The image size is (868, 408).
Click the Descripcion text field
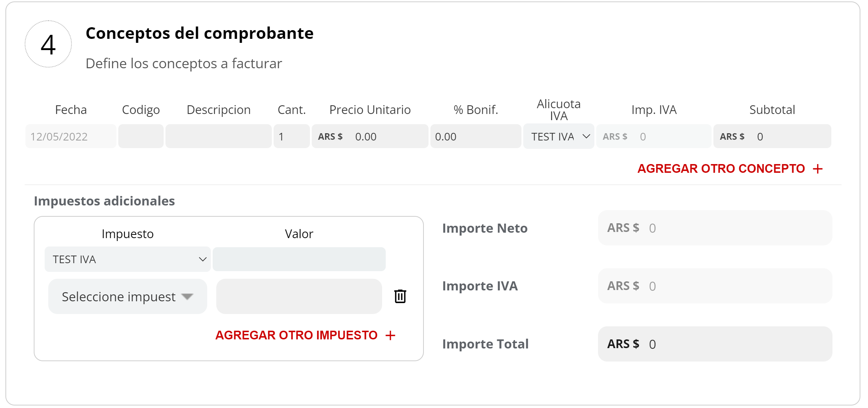point(218,136)
